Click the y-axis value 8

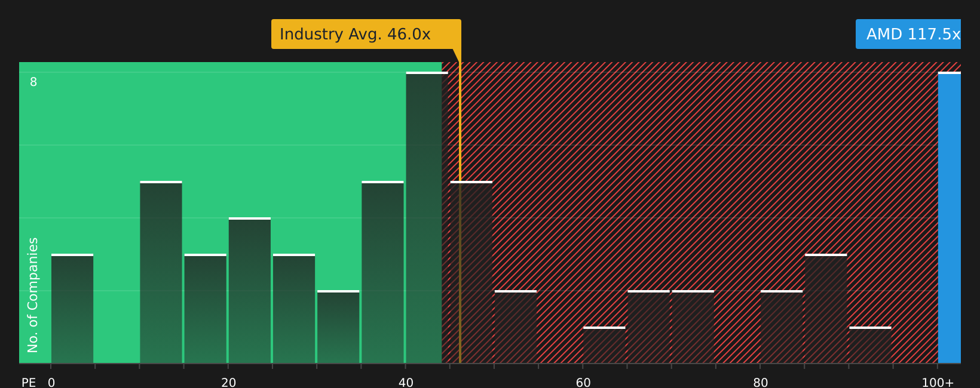point(33,82)
